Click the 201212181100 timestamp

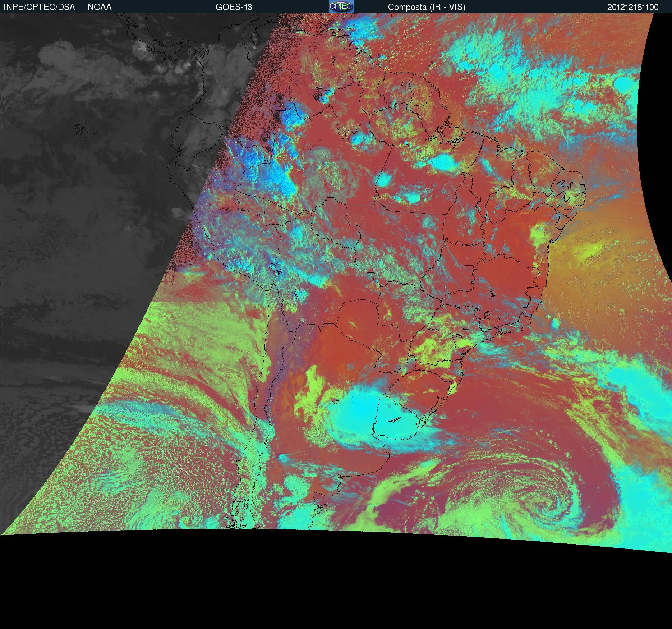tap(633, 7)
